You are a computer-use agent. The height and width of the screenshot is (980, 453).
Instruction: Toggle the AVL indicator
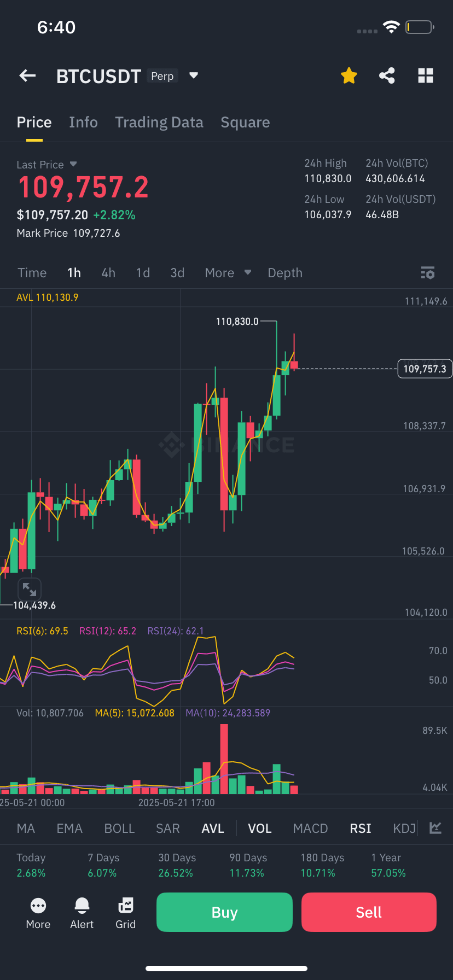click(x=213, y=829)
